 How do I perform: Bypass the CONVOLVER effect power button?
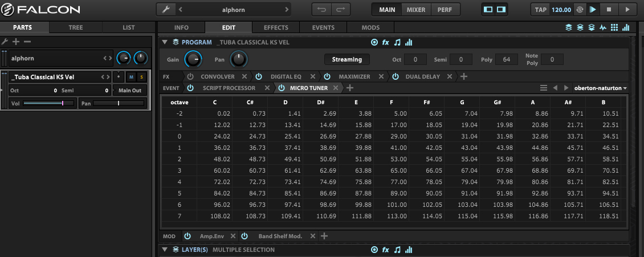point(190,76)
